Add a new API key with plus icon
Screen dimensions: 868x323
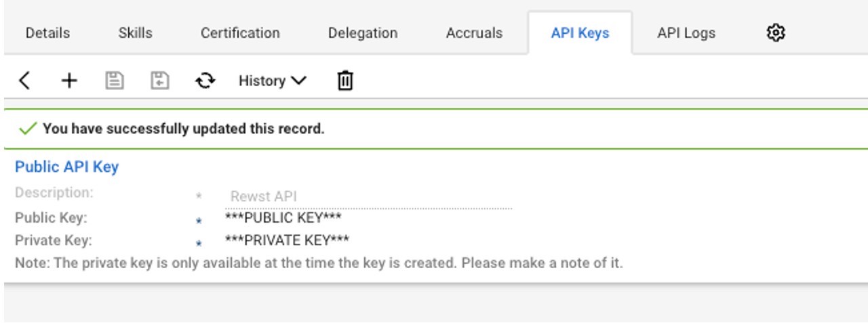click(69, 81)
